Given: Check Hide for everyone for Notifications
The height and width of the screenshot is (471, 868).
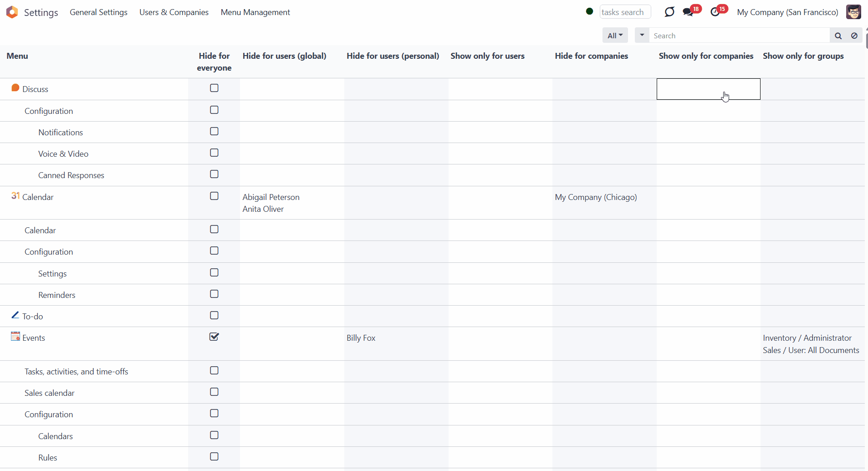Looking at the screenshot, I should click(x=214, y=131).
